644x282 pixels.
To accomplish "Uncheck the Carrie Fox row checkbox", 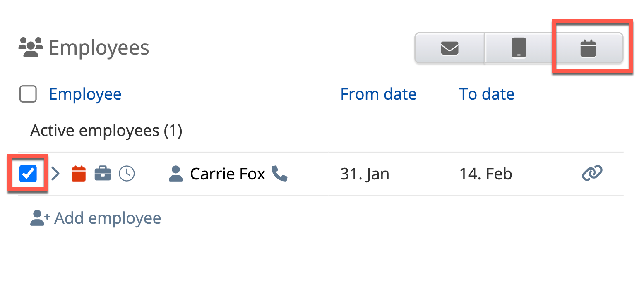I will point(28,174).
